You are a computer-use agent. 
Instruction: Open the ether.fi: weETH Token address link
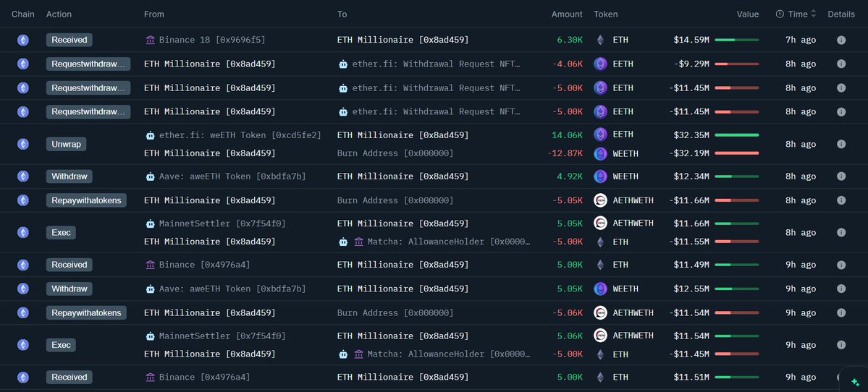coord(240,135)
